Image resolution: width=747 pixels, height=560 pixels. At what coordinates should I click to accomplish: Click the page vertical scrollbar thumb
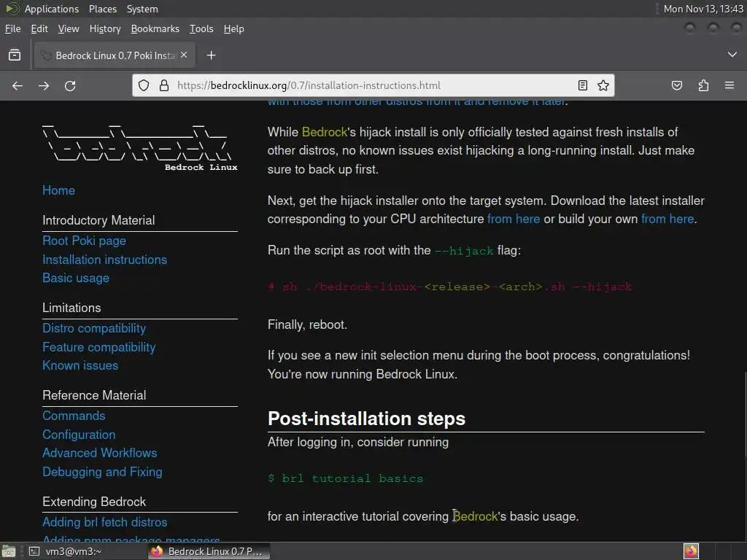[x=745, y=414]
